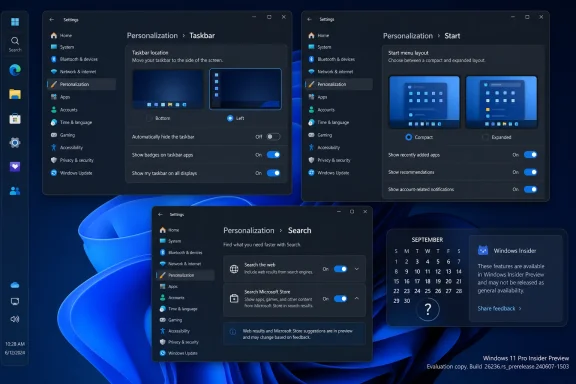Screen dimensions: 576x384
Task: Toggle Show recommendations switch
Action: (530, 172)
